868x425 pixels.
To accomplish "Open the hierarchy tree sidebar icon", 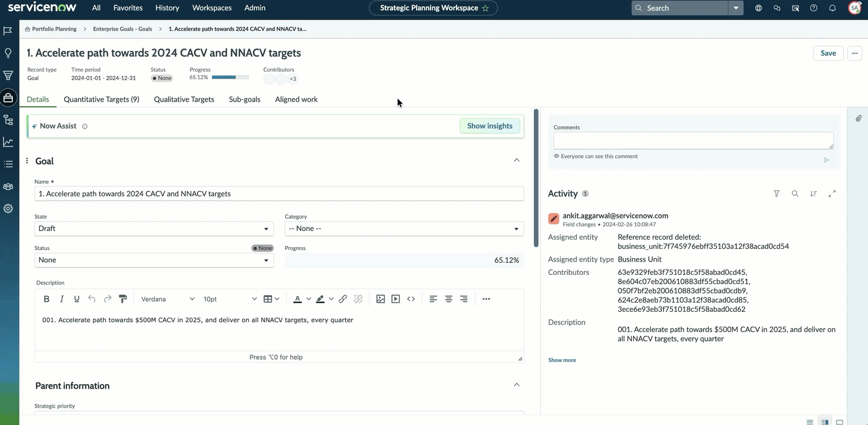I will pos(8,120).
